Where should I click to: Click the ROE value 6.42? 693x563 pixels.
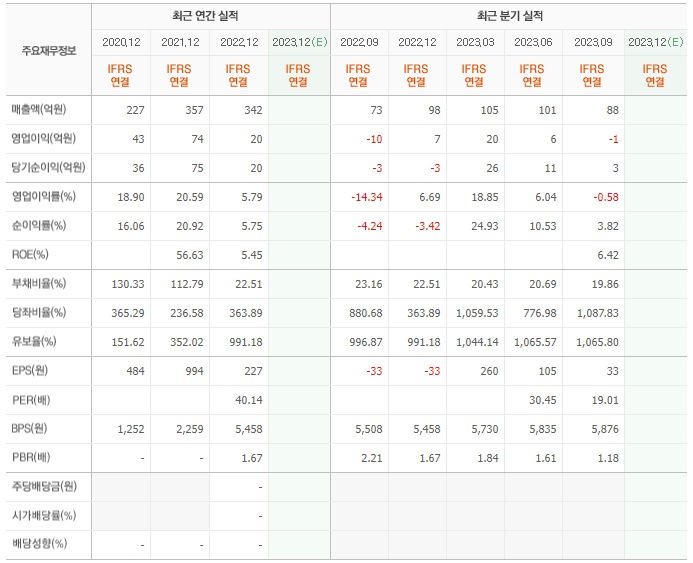(608, 255)
